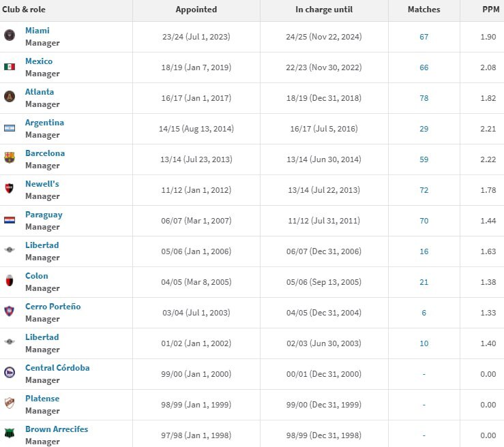This screenshot has height=447, width=504.
Task: Click the Newell's club crest icon
Action: pyautogui.click(x=10, y=189)
